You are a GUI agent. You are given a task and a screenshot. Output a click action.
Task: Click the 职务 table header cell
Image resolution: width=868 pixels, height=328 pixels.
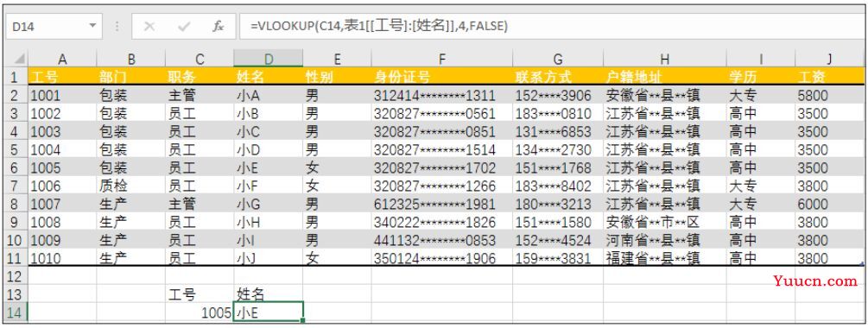tap(200, 76)
